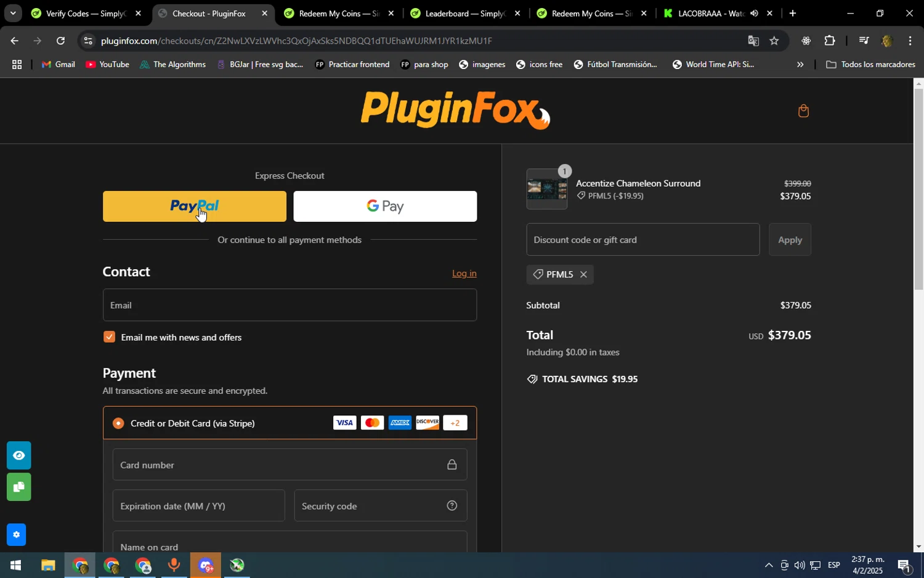Screen dimensions: 924x578
Task: Open the Chrome extensions puzzle icon
Action: pos(830,41)
